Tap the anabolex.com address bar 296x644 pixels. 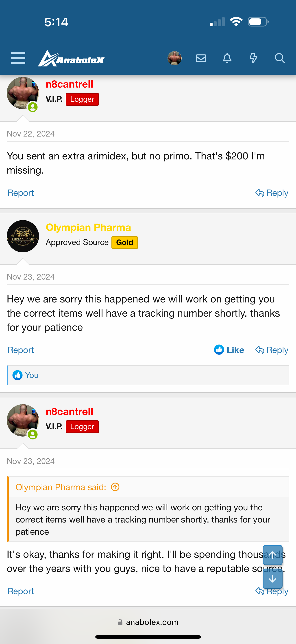pos(148,622)
